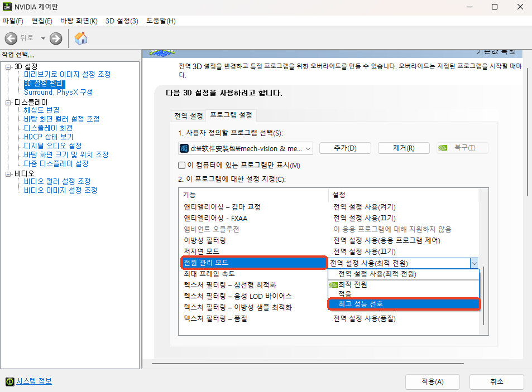Open 해상도 변경 page

(41, 110)
